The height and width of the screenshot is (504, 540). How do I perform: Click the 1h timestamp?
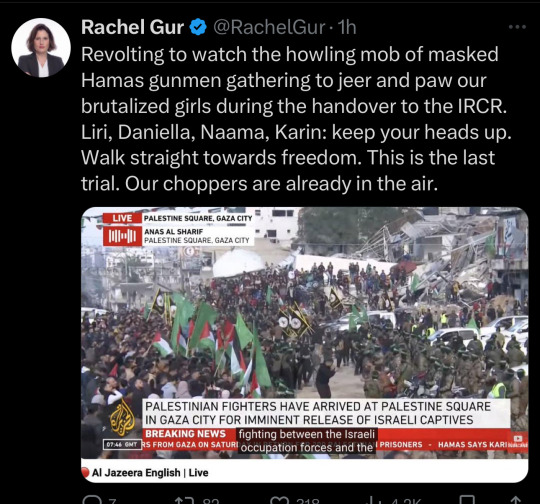point(347,27)
